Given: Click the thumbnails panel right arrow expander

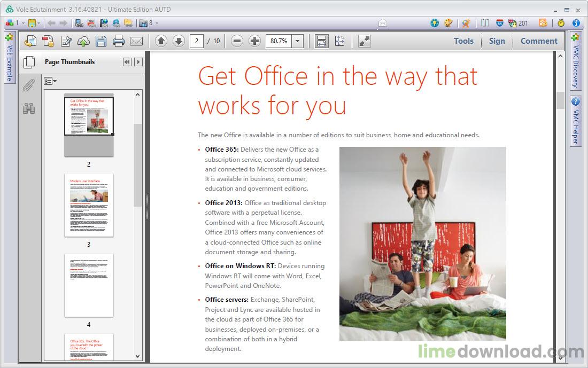Looking at the screenshot, I should click(x=138, y=62).
